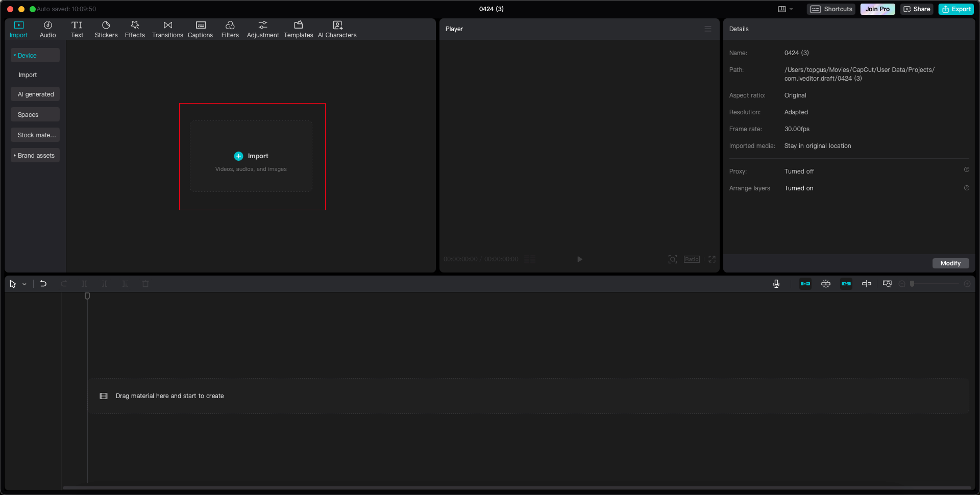Open the Text panel

[77, 29]
